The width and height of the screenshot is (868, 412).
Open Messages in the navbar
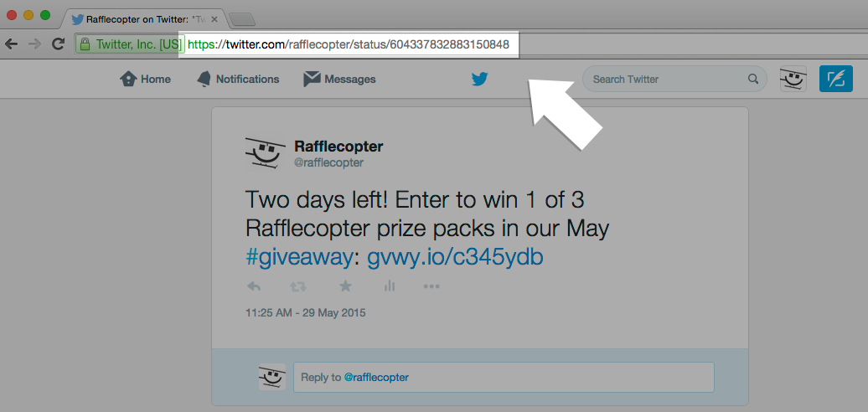(339, 79)
